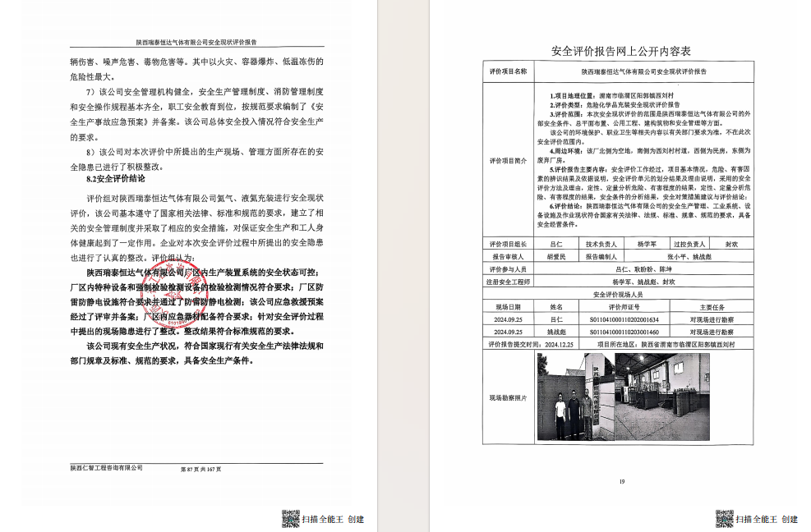
Task: Click the '第 87 页 共 167 页' page indicator
Action: (200, 468)
